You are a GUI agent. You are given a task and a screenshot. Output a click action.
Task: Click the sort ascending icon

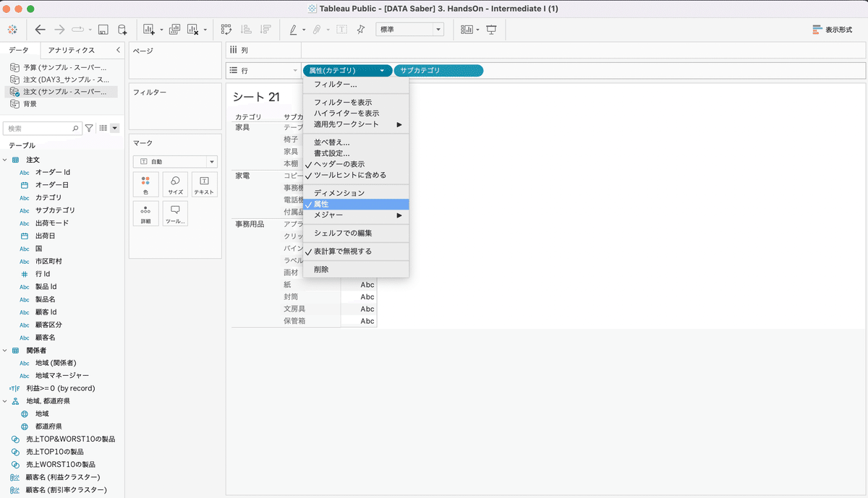point(246,30)
